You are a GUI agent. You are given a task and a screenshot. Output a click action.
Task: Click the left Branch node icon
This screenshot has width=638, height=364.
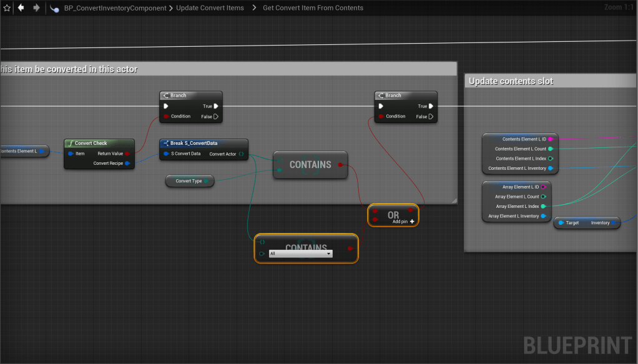click(165, 96)
